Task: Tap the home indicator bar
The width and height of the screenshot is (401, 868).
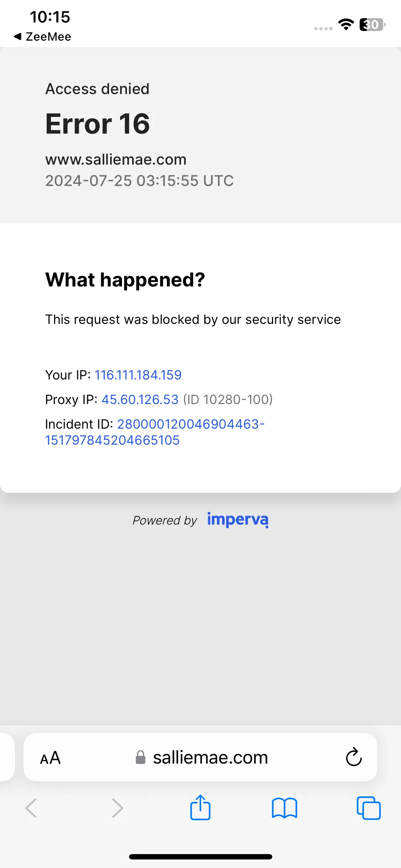Action: tap(200, 857)
